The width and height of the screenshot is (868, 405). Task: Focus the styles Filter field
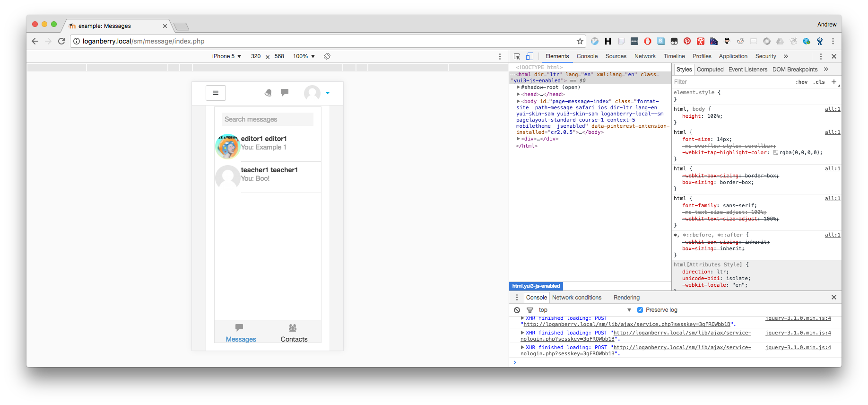(x=732, y=82)
